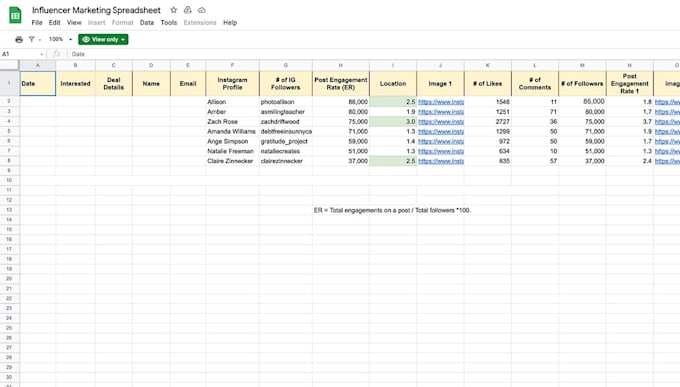Print the spreadsheet with the printer icon
680x387 pixels.
point(19,39)
